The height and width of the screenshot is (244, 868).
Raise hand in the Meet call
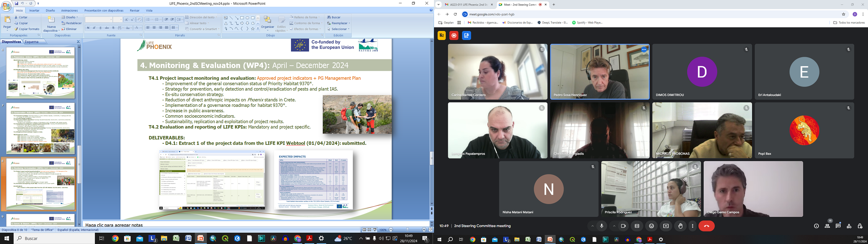(680, 226)
